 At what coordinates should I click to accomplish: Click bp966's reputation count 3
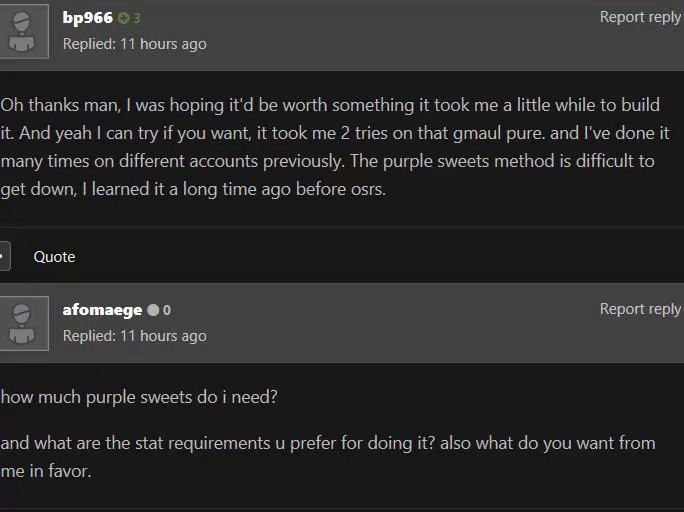click(137, 18)
